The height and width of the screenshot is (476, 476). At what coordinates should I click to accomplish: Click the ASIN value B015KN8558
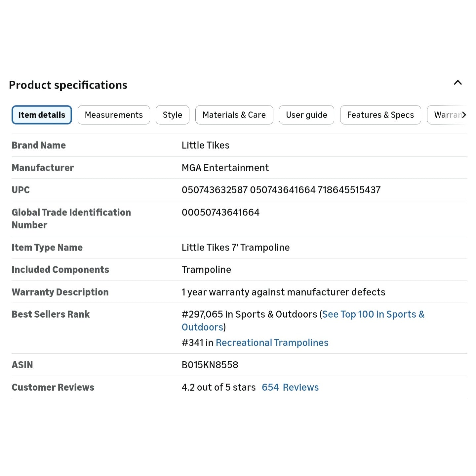[x=210, y=365]
